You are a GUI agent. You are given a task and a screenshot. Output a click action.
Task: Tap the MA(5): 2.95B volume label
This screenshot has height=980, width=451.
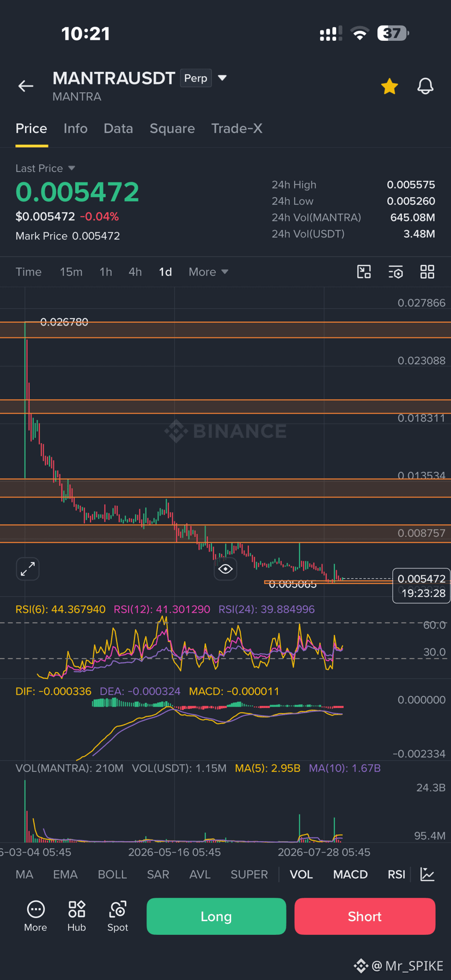tap(267, 768)
